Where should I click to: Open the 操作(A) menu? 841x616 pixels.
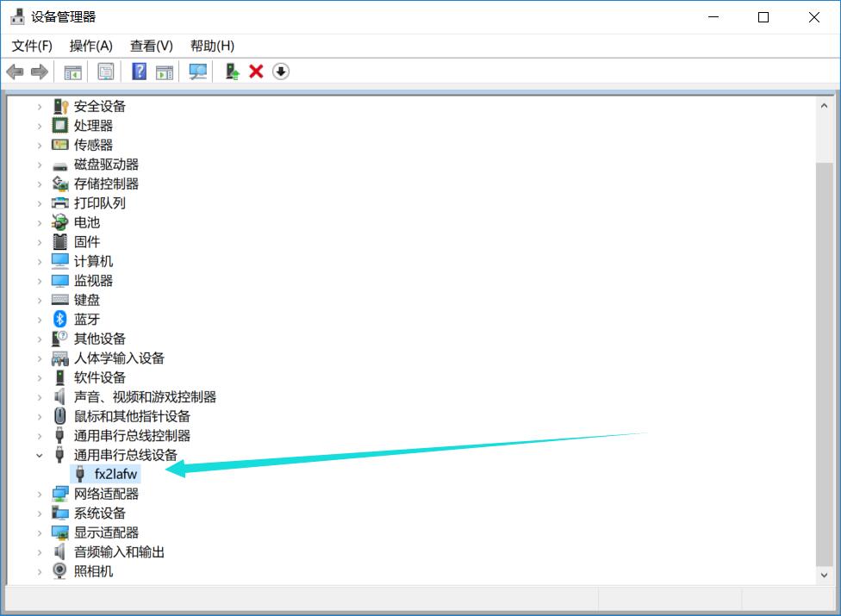pyautogui.click(x=91, y=47)
